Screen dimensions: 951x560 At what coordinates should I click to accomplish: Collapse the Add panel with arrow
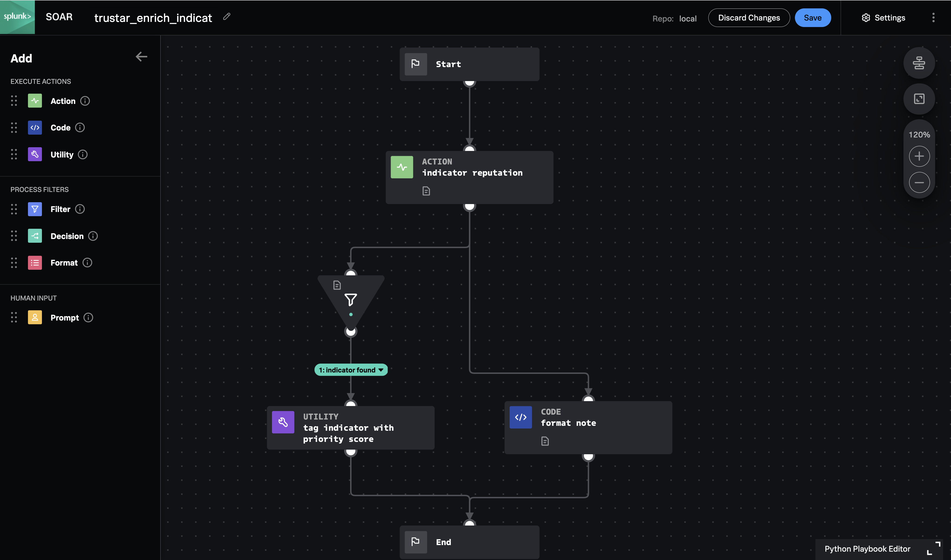coord(141,57)
